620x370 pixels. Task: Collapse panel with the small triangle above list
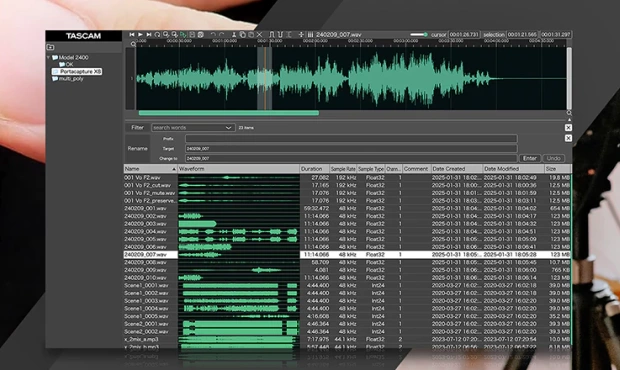[569, 120]
